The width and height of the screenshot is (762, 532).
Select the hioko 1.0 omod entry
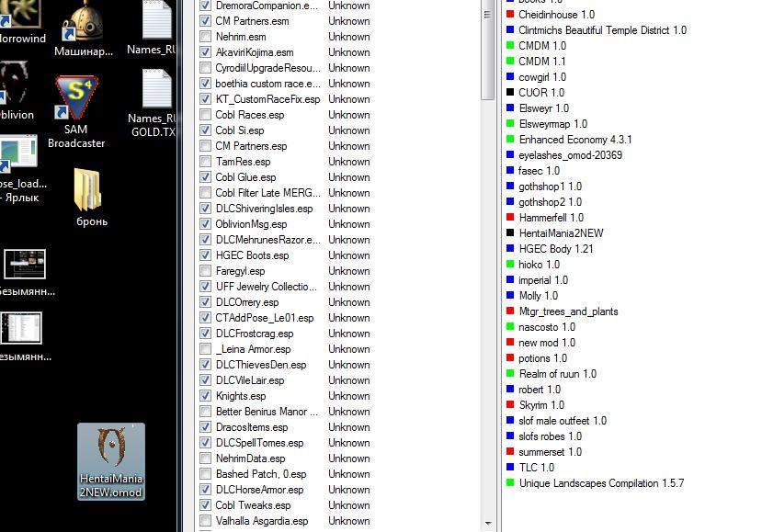click(539, 265)
